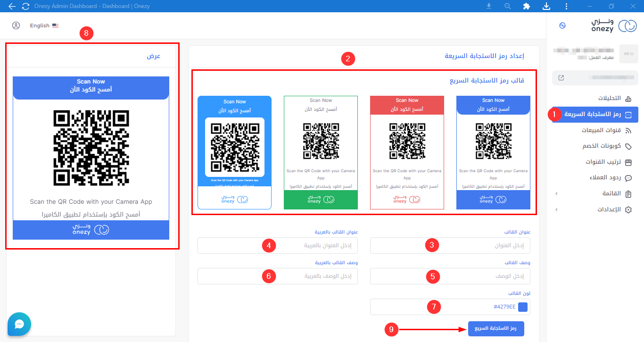Click the download tray icon in title bar
This screenshot has width=644, height=342.
pyautogui.click(x=546, y=6)
